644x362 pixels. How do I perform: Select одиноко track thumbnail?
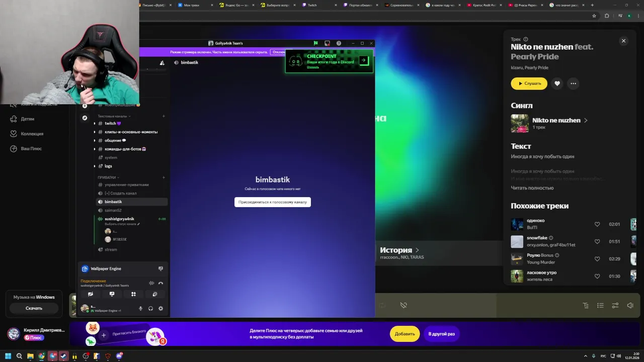coord(517,224)
